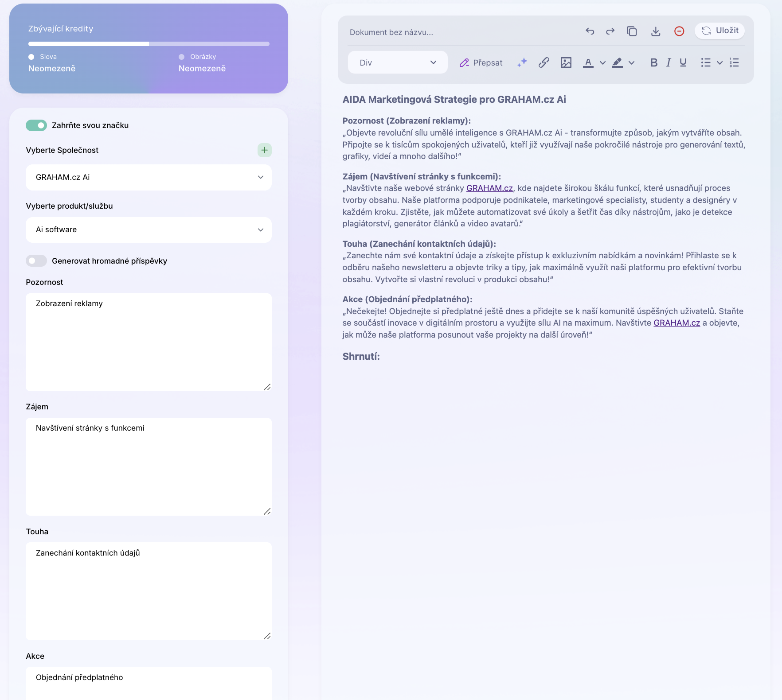Insert a numbered list

tap(734, 62)
